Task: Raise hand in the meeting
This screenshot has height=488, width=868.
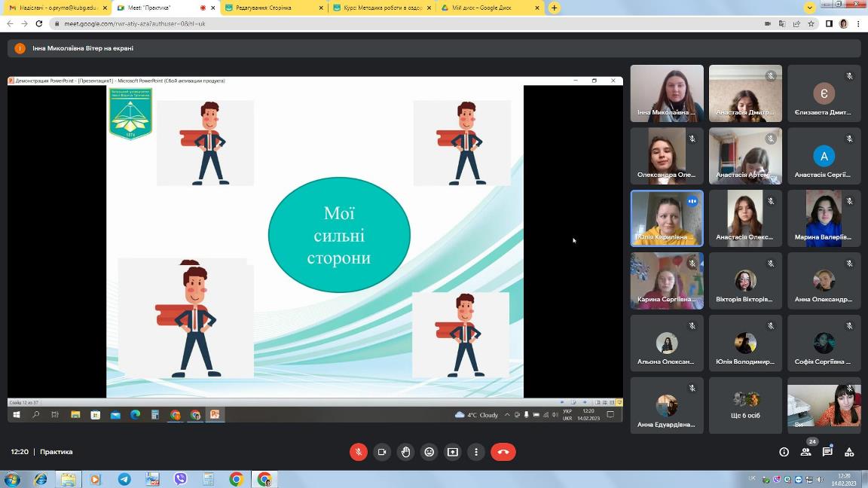Action: (406, 452)
